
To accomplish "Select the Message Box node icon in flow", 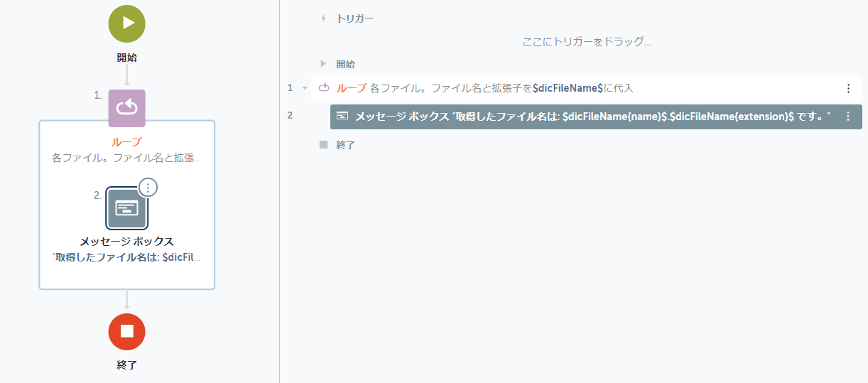I will click(x=127, y=207).
